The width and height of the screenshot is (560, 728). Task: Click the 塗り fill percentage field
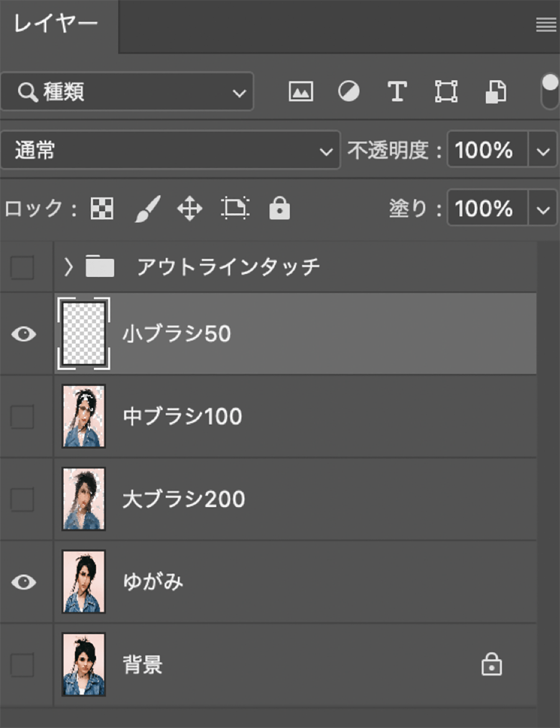click(487, 209)
